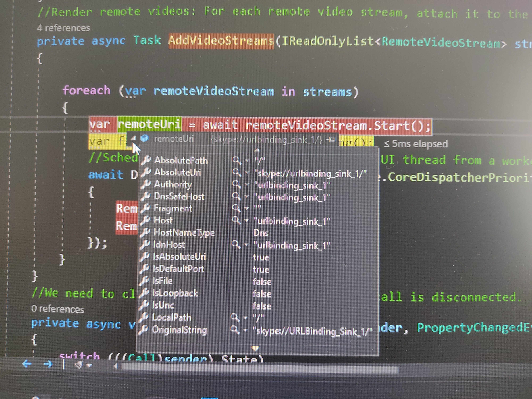Viewport: 532px width, 399px height.
Task: Navigate backward with the left arrow button
Action: 27,364
